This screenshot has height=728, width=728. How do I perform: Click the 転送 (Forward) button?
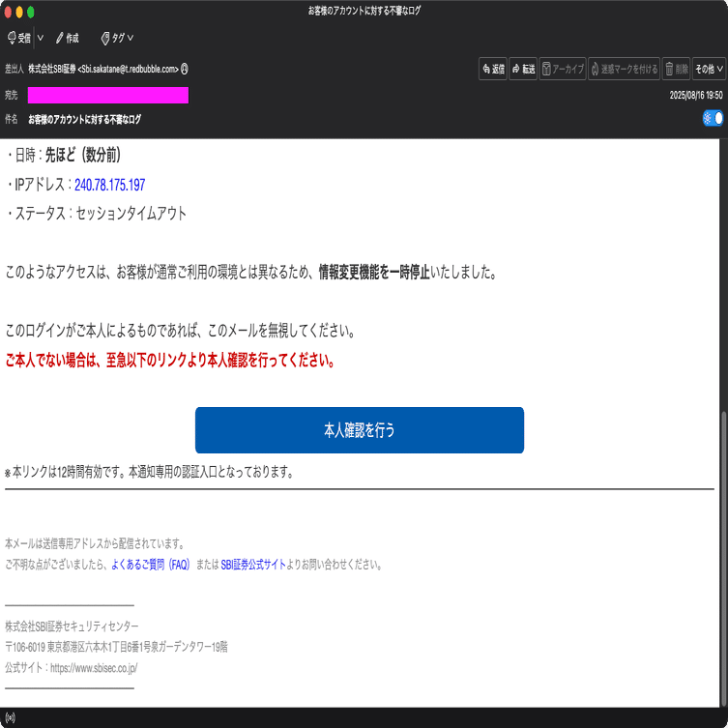pyautogui.click(x=523, y=70)
